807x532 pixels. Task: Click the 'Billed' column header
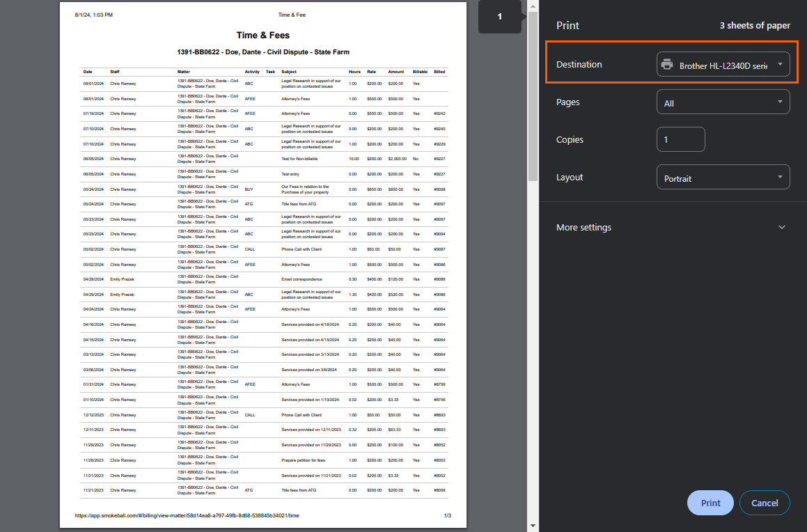[x=439, y=72]
